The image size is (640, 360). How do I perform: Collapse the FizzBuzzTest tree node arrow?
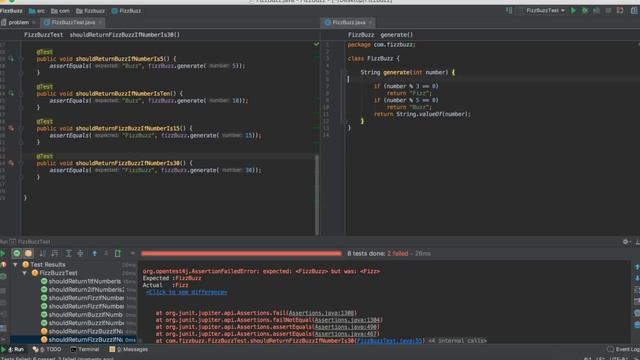[24, 273]
